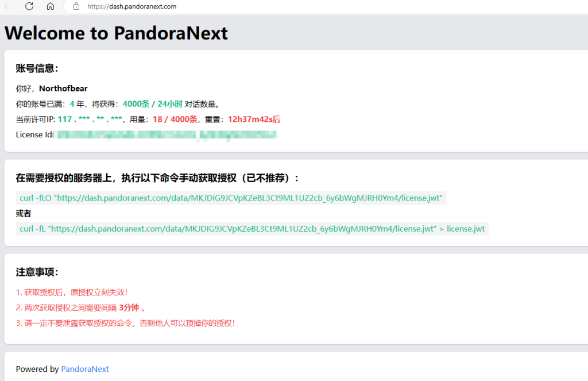
Task: Click the green 4000条 / 24小时 quota text
Action: (152, 104)
